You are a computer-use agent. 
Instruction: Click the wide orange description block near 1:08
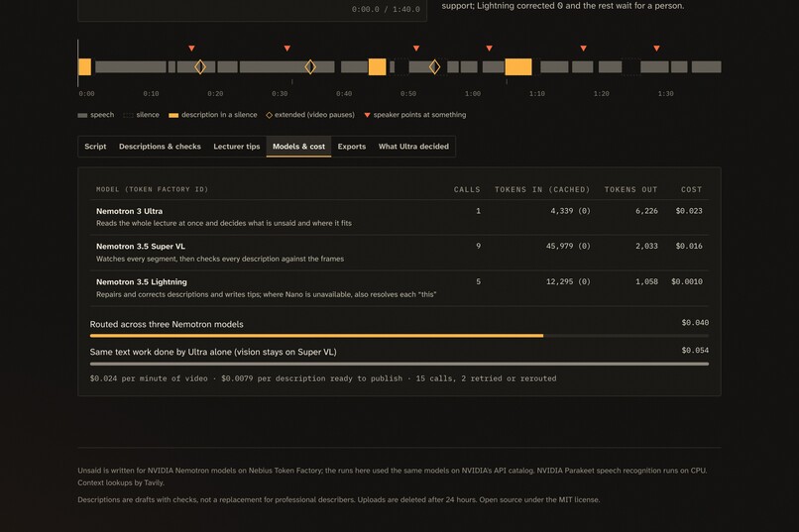518,66
